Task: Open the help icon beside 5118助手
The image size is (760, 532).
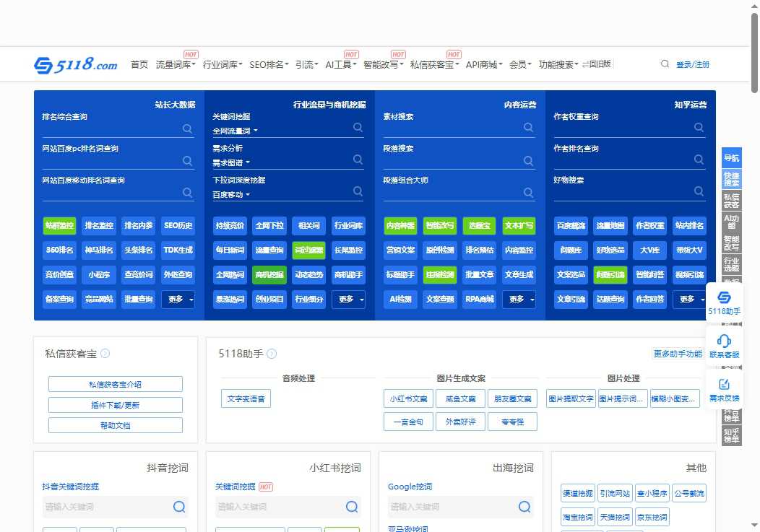Action: point(272,354)
